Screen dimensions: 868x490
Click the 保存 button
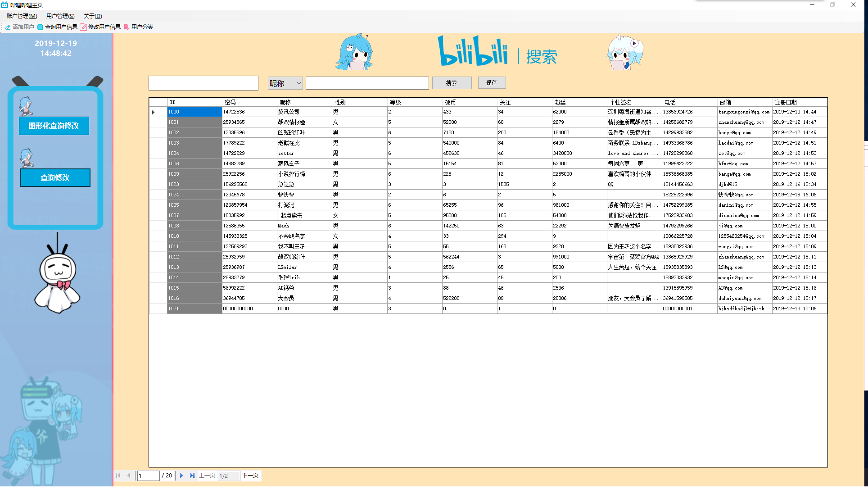[x=492, y=82]
